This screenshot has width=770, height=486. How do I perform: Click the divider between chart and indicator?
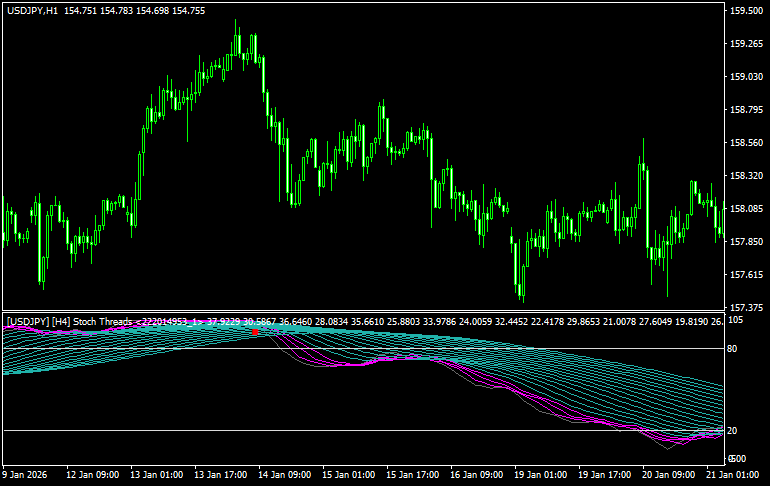[x=360, y=311]
